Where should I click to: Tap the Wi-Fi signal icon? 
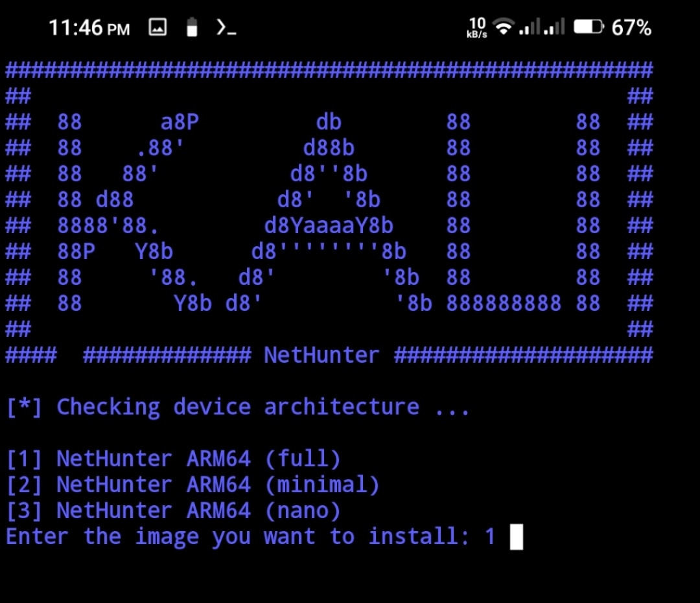click(504, 27)
